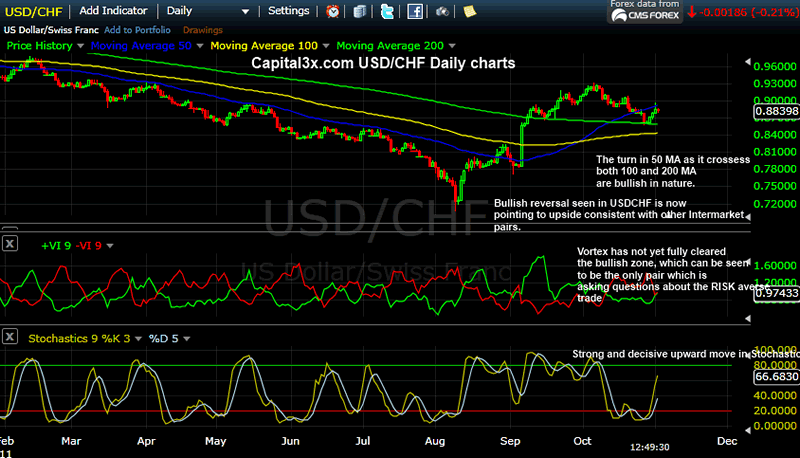800x458 pixels.
Task: Click the Add to Portfolio link
Action: pos(128,32)
